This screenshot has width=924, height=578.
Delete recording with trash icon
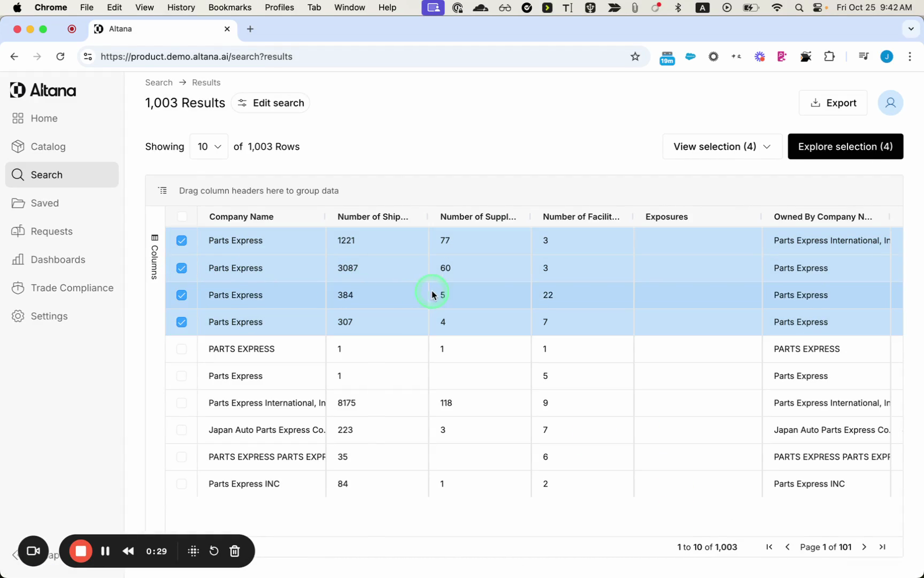[x=235, y=551]
